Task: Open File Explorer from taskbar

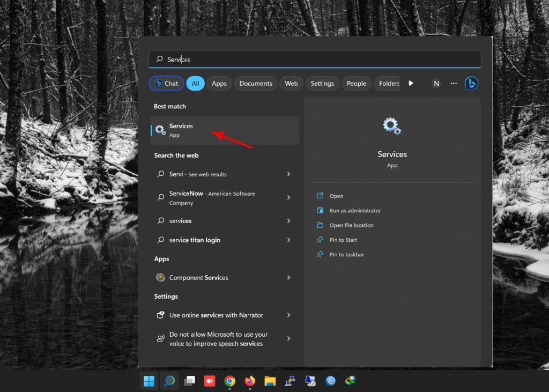Action: tap(270, 381)
